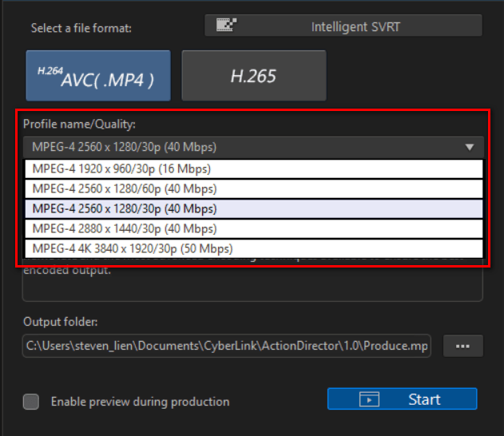The image size is (504, 436).
Task: Click the Profile name/Quality dropdown arrow
Action: (470, 147)
